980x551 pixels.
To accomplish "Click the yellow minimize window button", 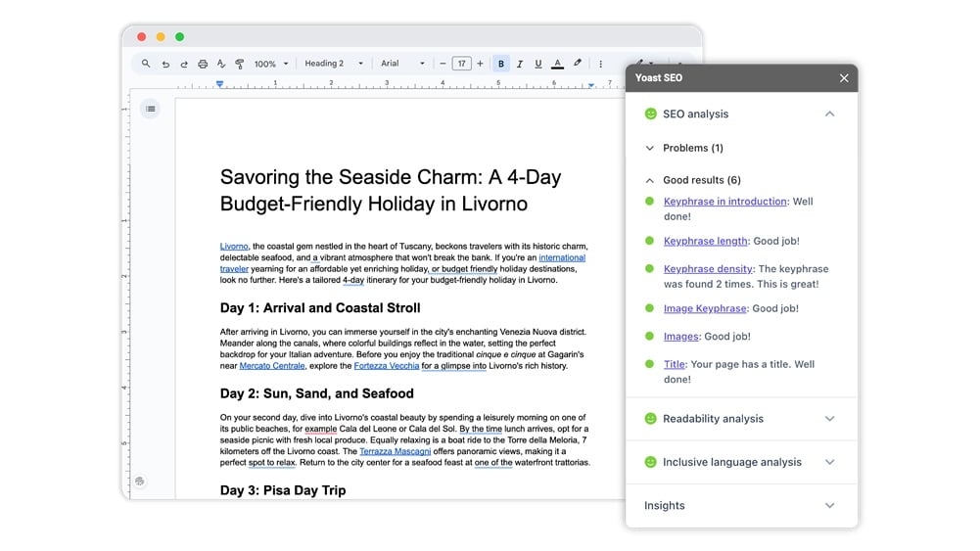I will coord(161,37).
